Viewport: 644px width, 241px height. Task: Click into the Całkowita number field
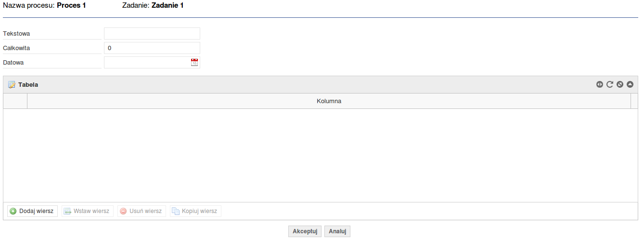[152, 48]
